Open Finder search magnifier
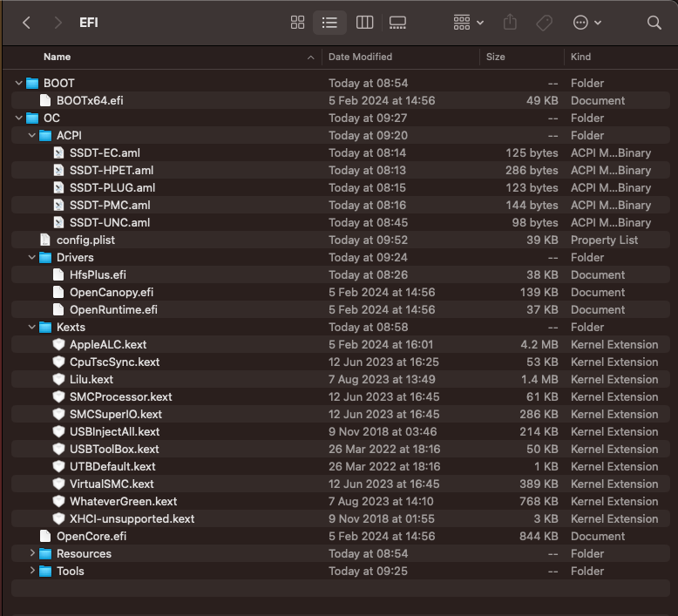Viewport: 678px width, 616px height. click(x=654, y=23)
